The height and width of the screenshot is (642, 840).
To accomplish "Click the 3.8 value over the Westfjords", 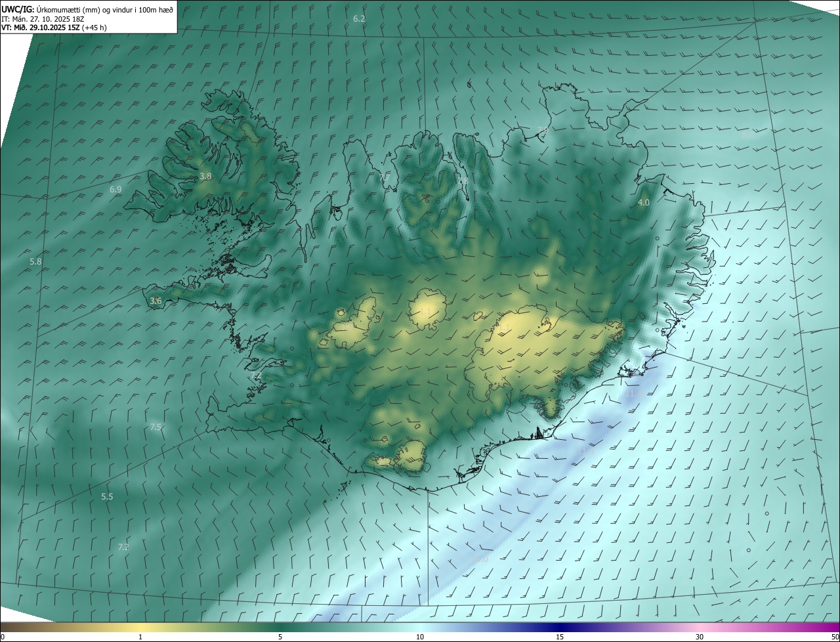I will click(205, 176).
